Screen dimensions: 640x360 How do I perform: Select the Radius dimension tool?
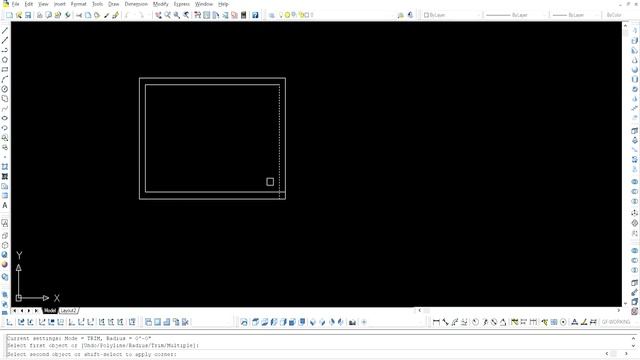point(476,322)
